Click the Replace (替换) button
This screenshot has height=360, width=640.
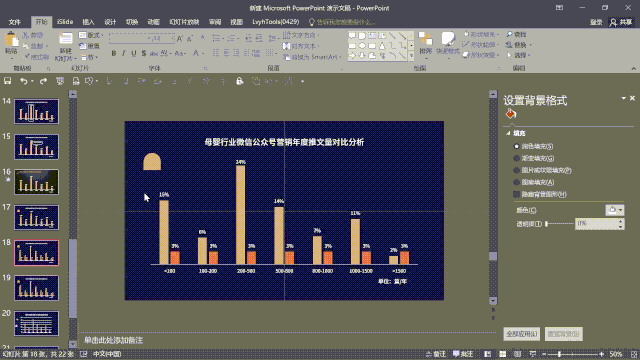[x=518, y=44]
